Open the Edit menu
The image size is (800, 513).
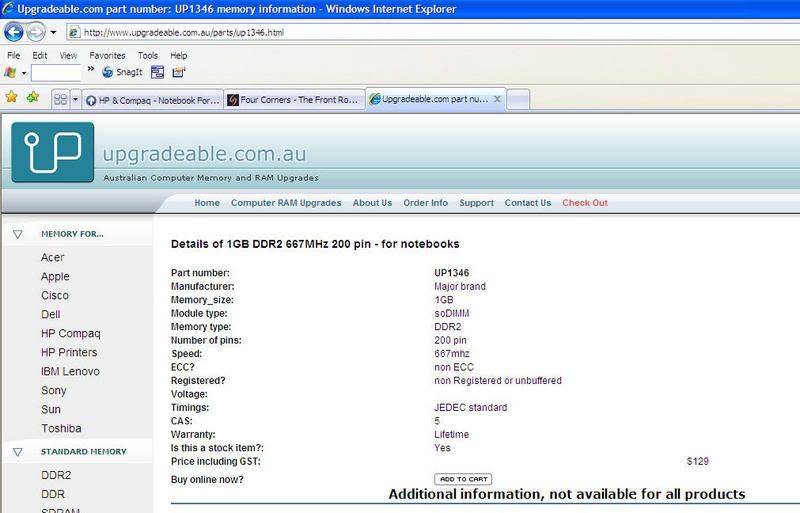coord(40,55)
